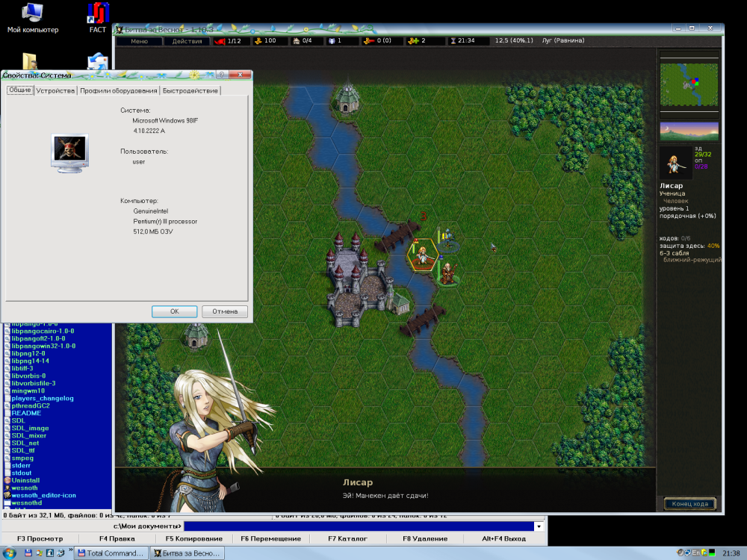The width and height of the screenshot is (747, 560).
Task: Click F8 Удаление button
Action: tap(425, 538)
